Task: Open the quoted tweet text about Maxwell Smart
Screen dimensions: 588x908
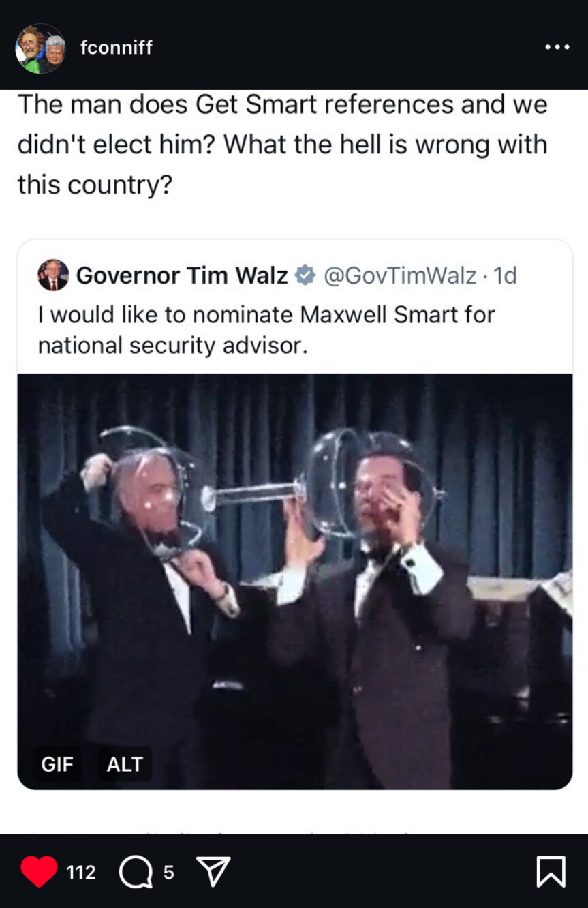Action: click(x=266, y=330)
